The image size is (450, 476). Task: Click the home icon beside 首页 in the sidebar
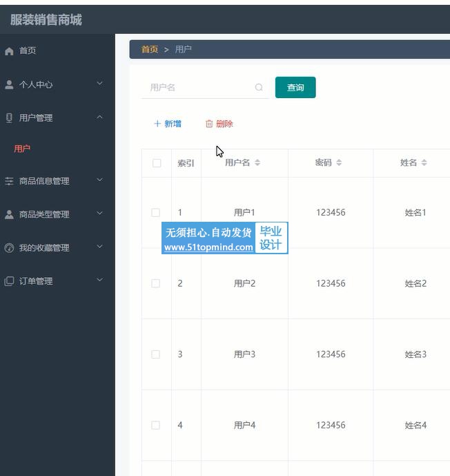click(9, 51)
